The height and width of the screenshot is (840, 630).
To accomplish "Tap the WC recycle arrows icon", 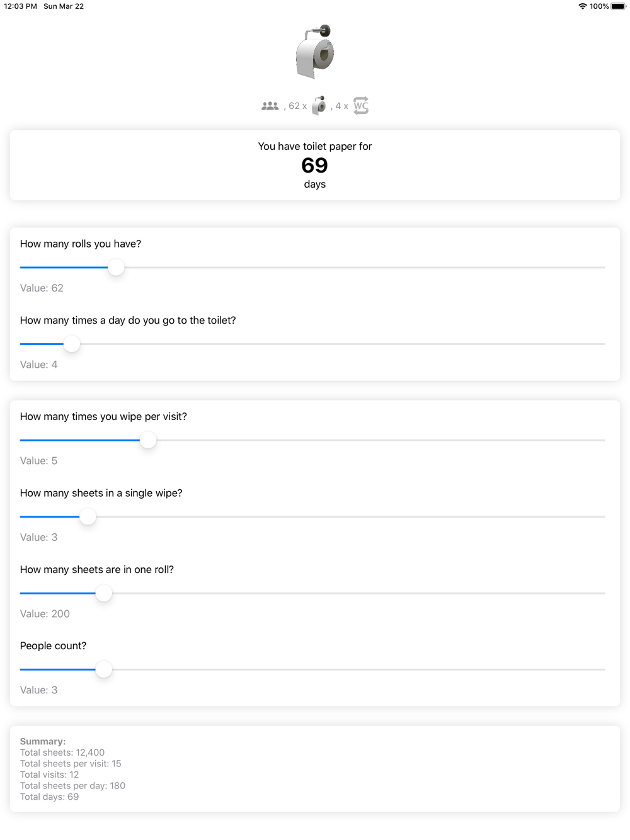I will tap(361, 105).
